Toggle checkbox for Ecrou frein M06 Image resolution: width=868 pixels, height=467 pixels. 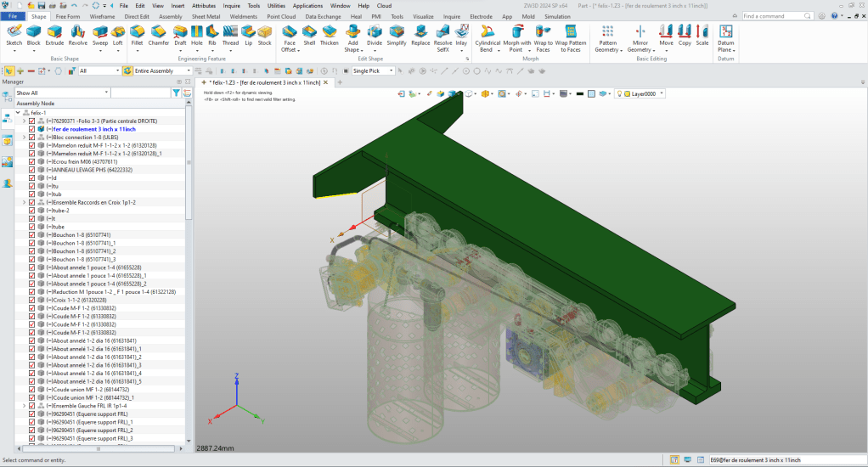pyautogui.click(x=32, y=161)
